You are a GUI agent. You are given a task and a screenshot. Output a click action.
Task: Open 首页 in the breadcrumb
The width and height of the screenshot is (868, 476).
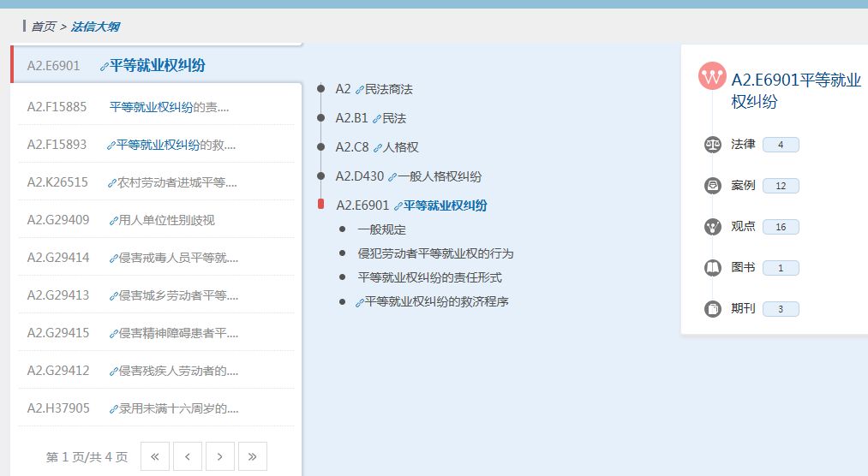coord(44,27)
